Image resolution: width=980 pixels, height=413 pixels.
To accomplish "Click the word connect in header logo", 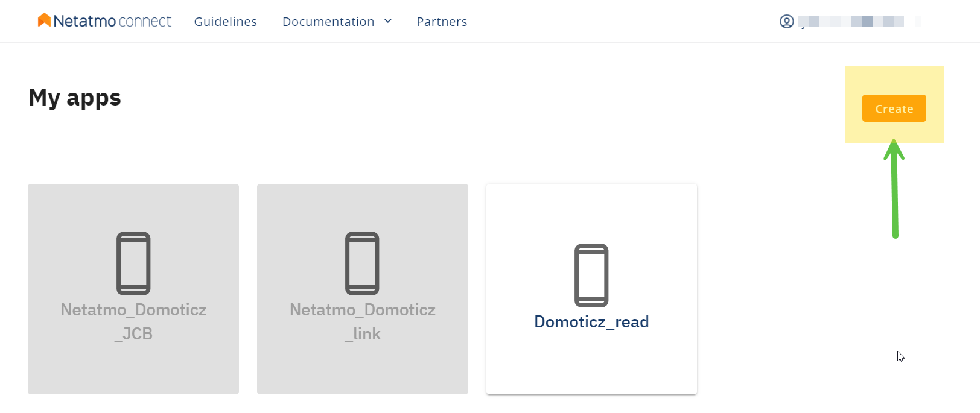I will tap(145, 22).
